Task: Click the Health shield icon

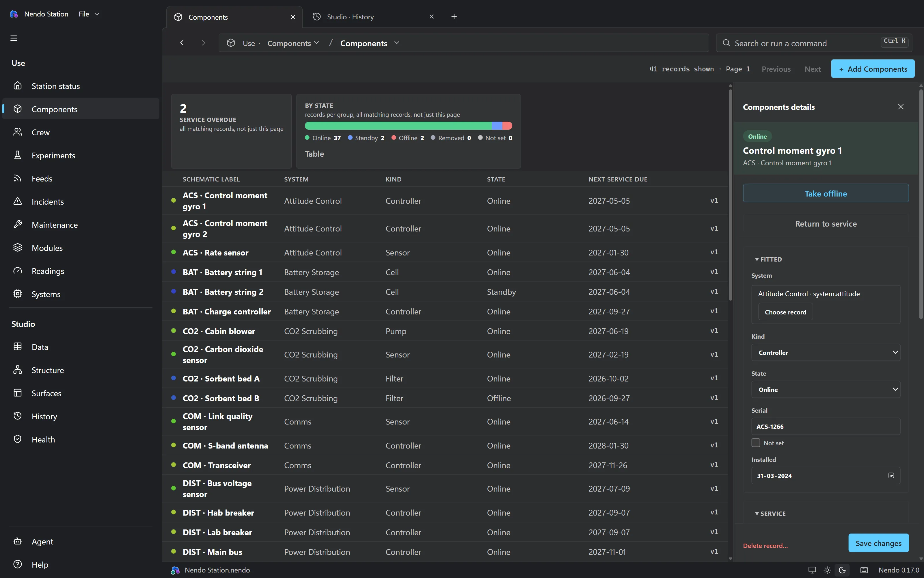Action: pyautogui.click(x=18, y=439)
